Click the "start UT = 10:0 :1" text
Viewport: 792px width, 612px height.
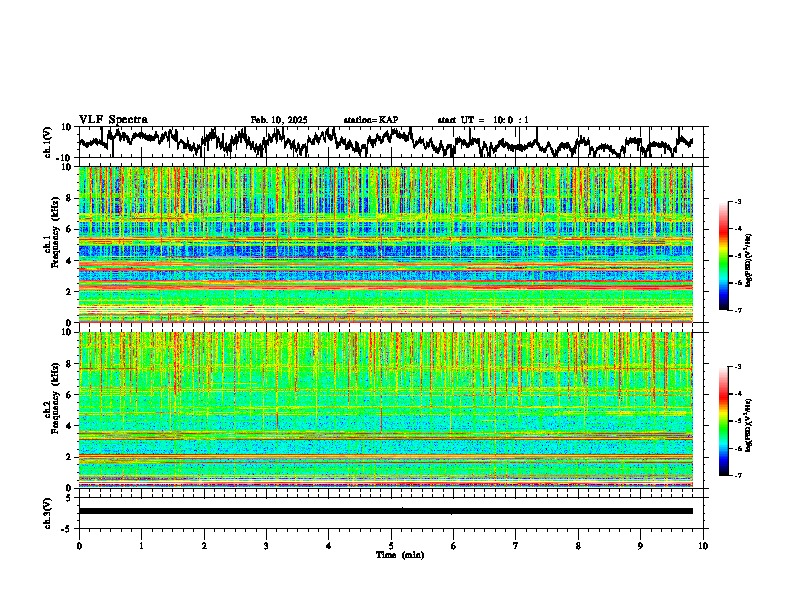[x=483, y=120]
